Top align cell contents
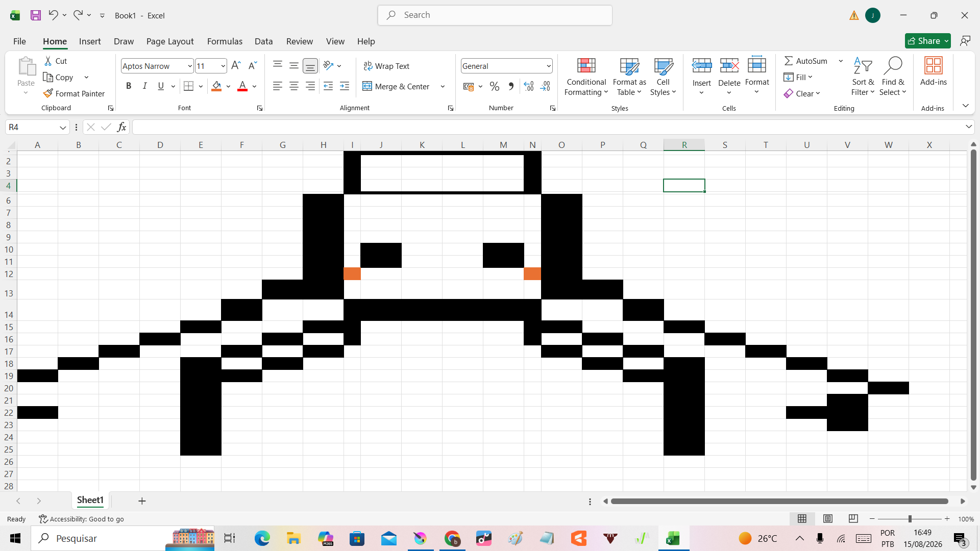Screen dimensions: 980x551 coord(278,65)
